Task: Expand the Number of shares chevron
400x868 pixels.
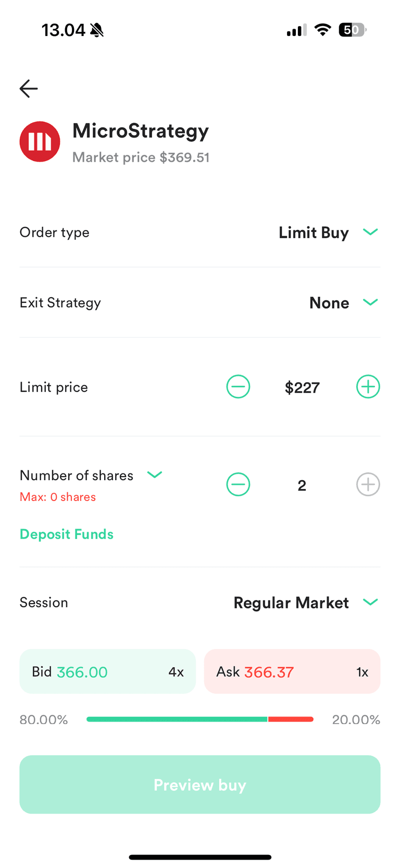Action: 155,474
